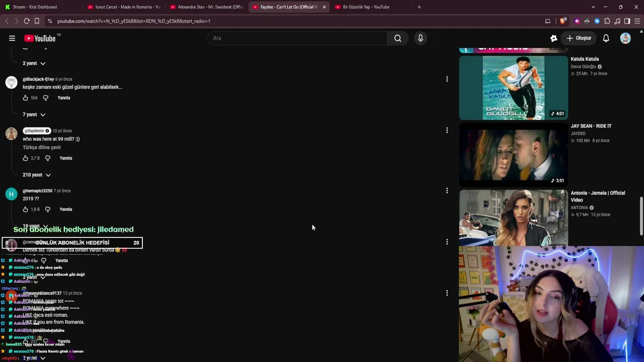Open the glasses-face extension icon
The width and height of the screenshot is (644, 362).
(x=587, y=21)
